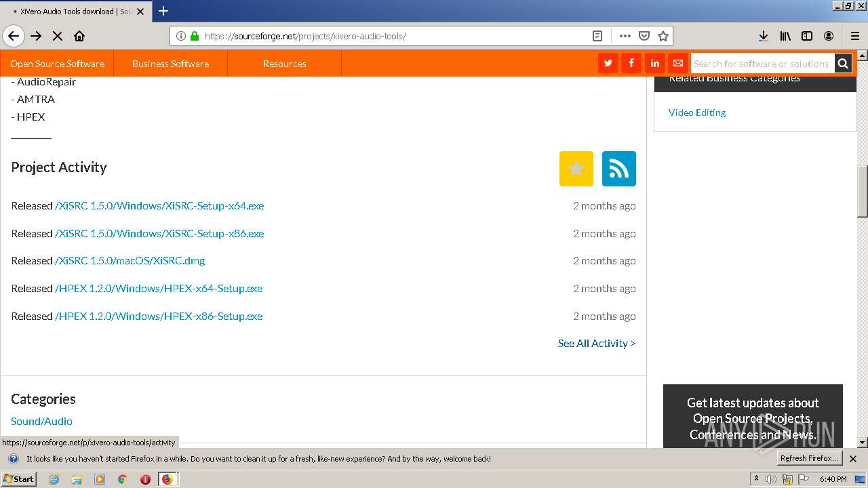Click the AudioRepair list entry

(46, 81)
